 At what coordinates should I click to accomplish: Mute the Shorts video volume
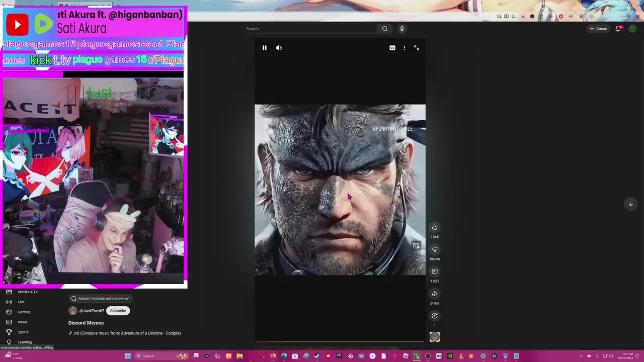pyautogui.click(x=279, y=48)
